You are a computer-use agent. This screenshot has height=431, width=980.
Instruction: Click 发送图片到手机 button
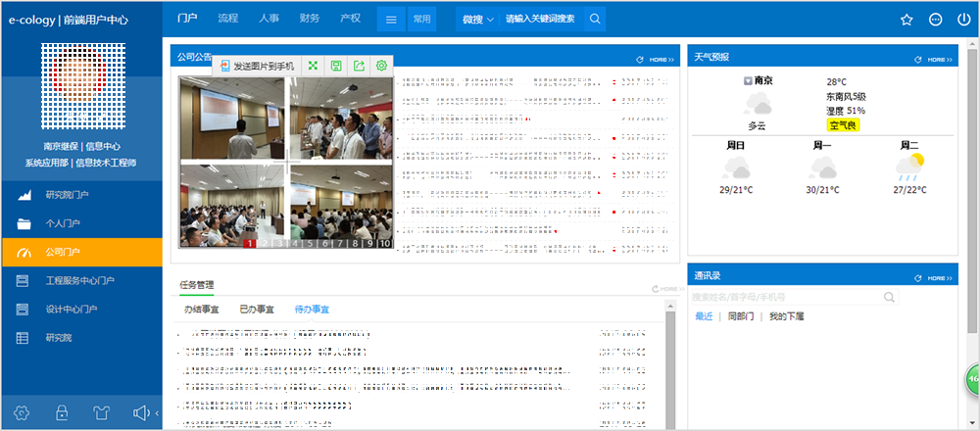[x=258, y=66]
